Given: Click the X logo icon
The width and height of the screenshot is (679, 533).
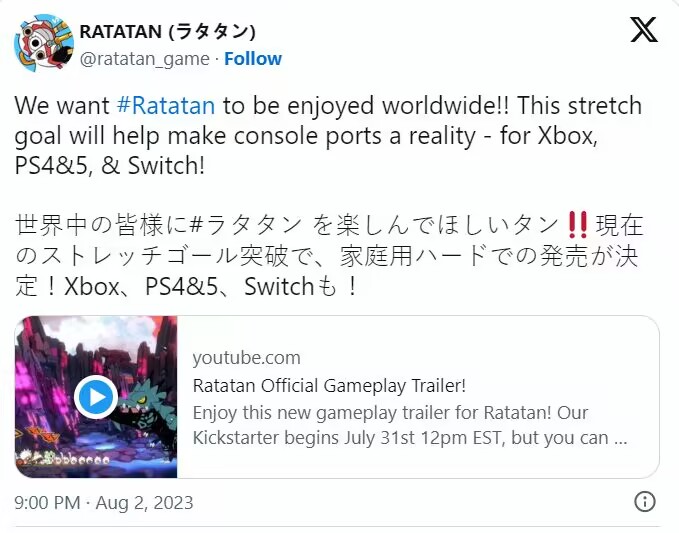Looking at the screenshot, I should point(644,29).
